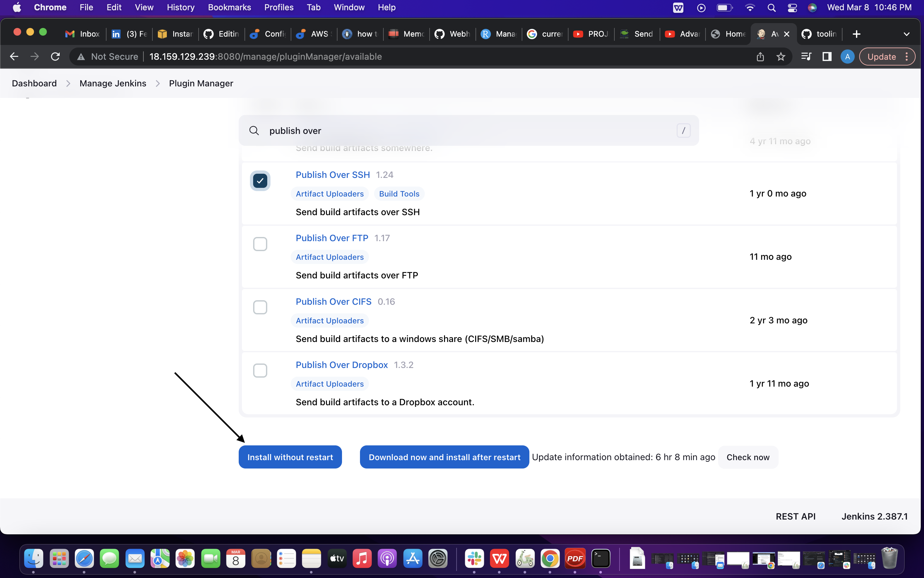924x578 pixels.
Task: Click the Chrome Update button
Action: [x=886, y=57]
